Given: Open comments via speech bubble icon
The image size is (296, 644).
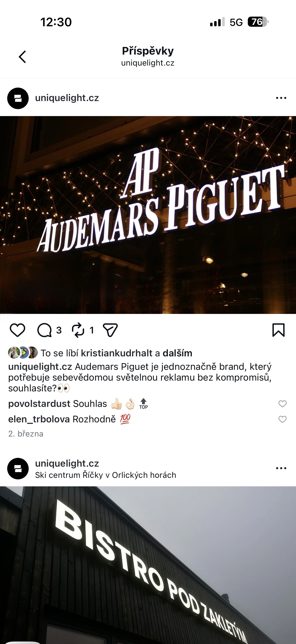Looking at the screenshot, I should coord(44,330).
